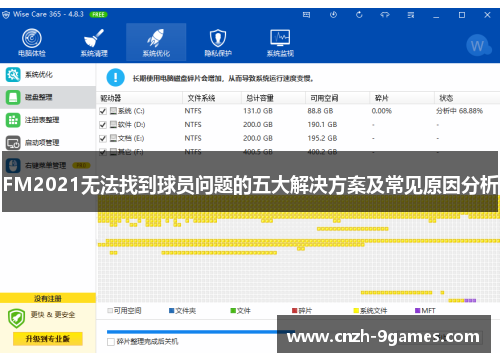Open the feedback message icon in title bar
Viewport: 500px width, 362px height.
(306, 15)
